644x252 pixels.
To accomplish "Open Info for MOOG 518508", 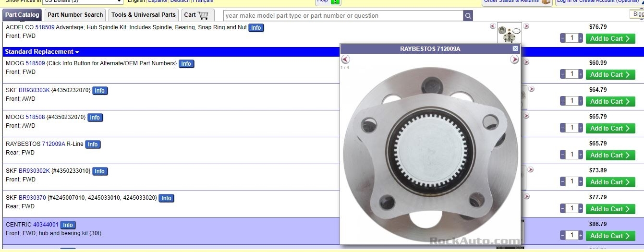I will [95, 118].
